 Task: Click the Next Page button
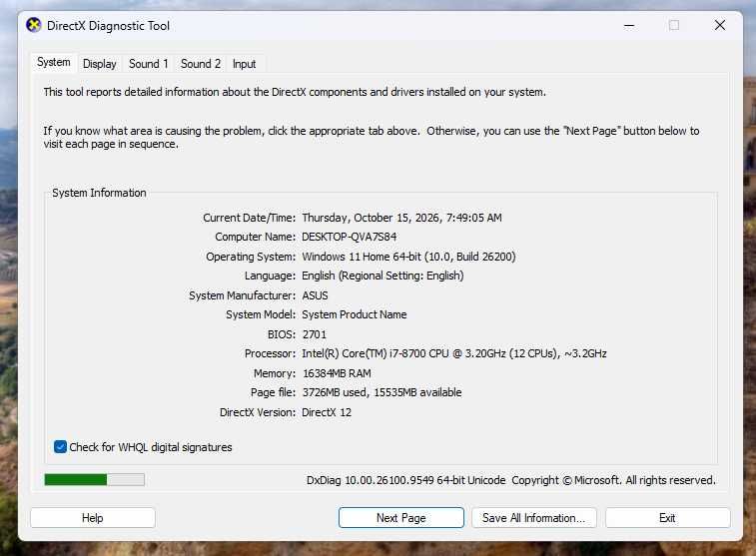point(401,517)
